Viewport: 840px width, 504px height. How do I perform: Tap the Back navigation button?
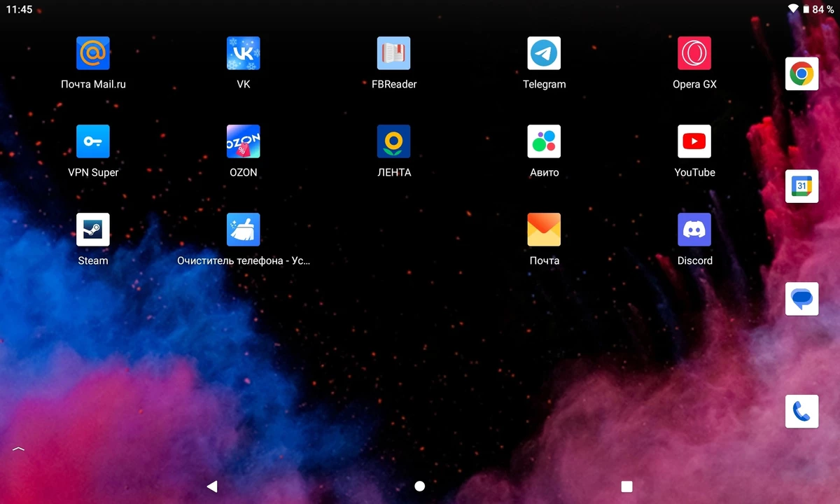[212, 486]
